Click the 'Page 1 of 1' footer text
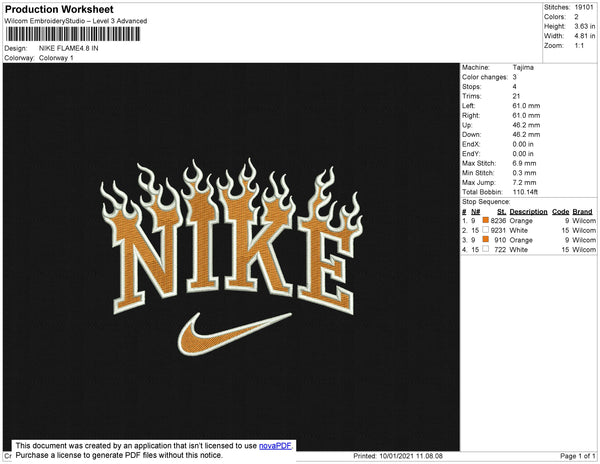600x464 pixels. [x=578, y=456]
